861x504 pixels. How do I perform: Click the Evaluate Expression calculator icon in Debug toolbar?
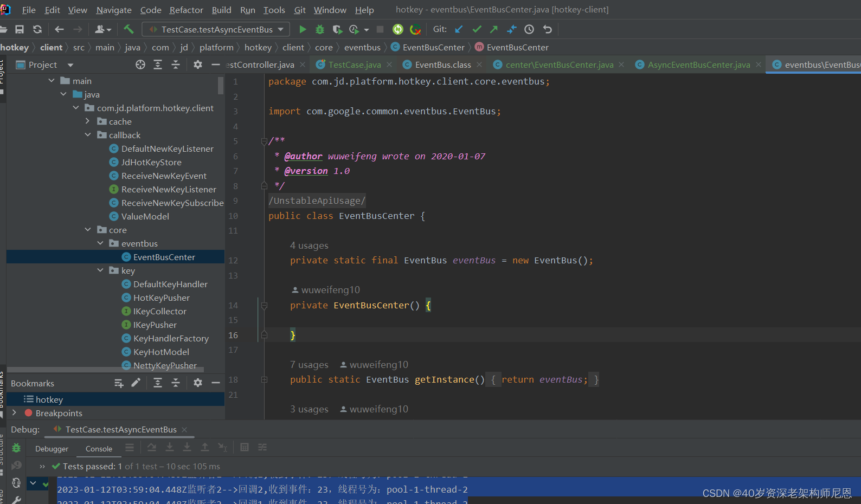click(245, 447)
